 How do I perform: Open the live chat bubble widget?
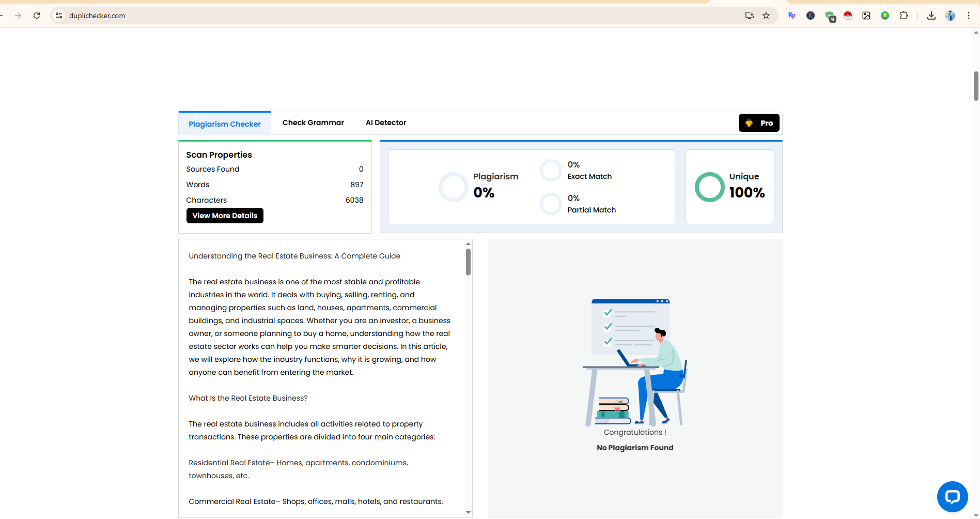[952, 496]
